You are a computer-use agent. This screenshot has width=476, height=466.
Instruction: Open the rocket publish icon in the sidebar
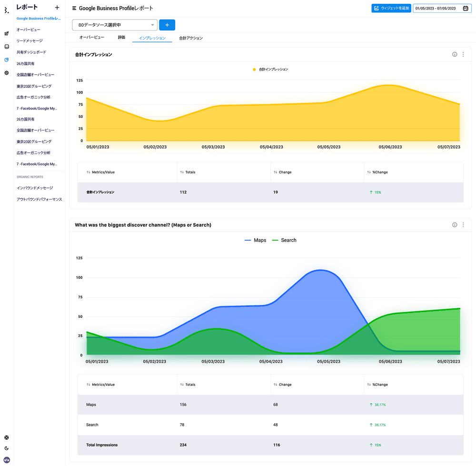tap(7, 33)
